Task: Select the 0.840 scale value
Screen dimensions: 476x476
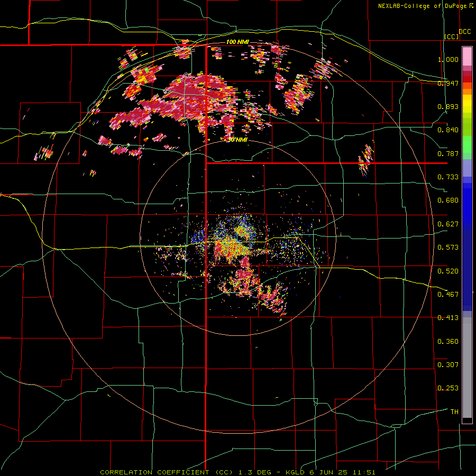Action: pos(448,130)
